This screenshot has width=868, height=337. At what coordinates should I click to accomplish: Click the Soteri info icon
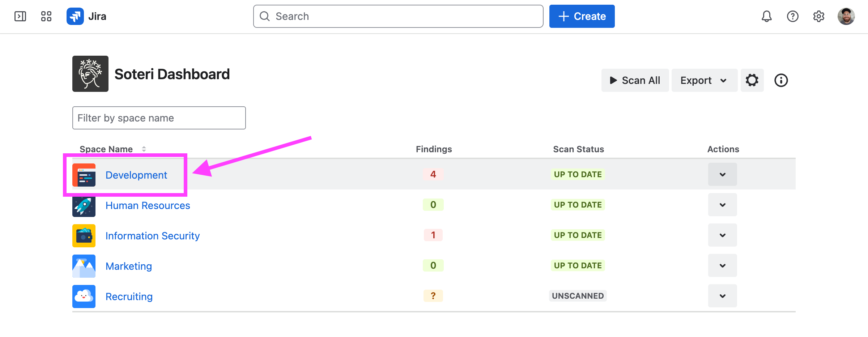tap(781, 80)
